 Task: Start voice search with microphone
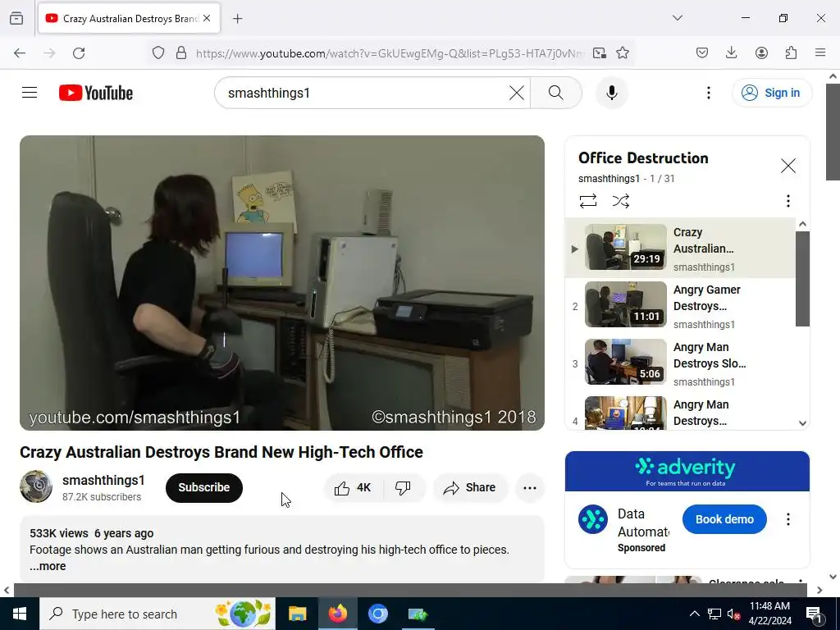pyautogui.click(x=612, y=93)
